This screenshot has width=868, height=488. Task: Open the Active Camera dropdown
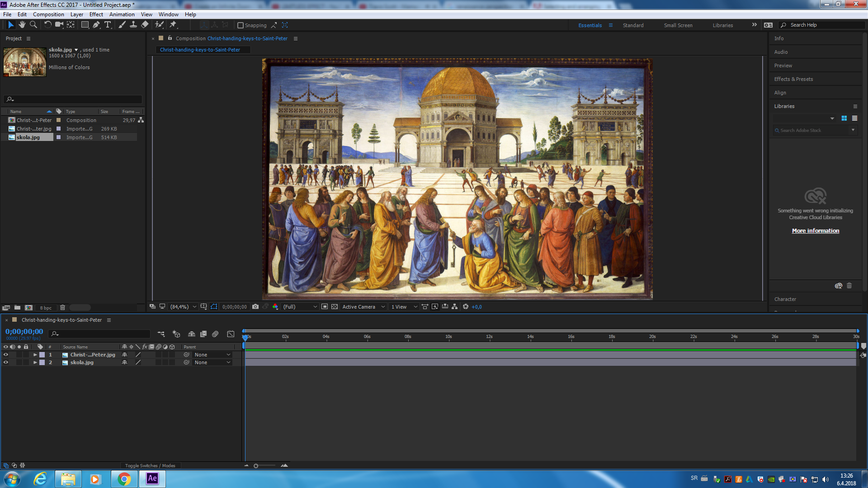coord(363,307)
